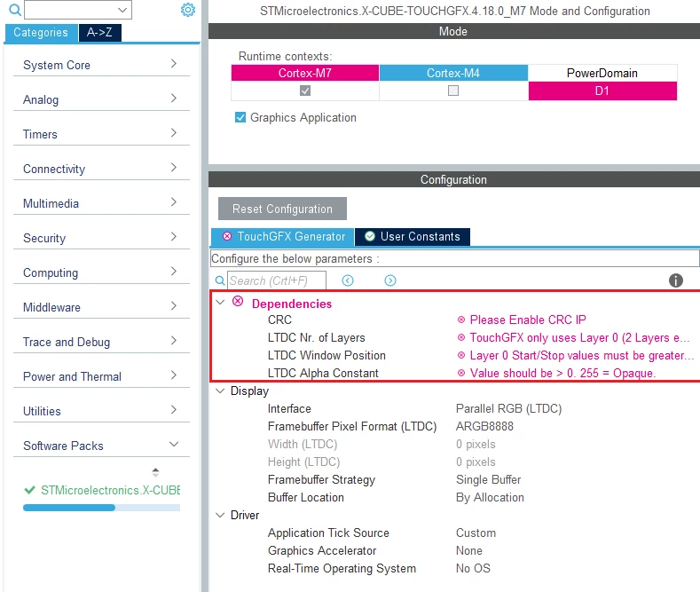This screenshot has height=592, width=700.
Task: Select Application Tick Source value Custom
Action: [x=476, y=533]
